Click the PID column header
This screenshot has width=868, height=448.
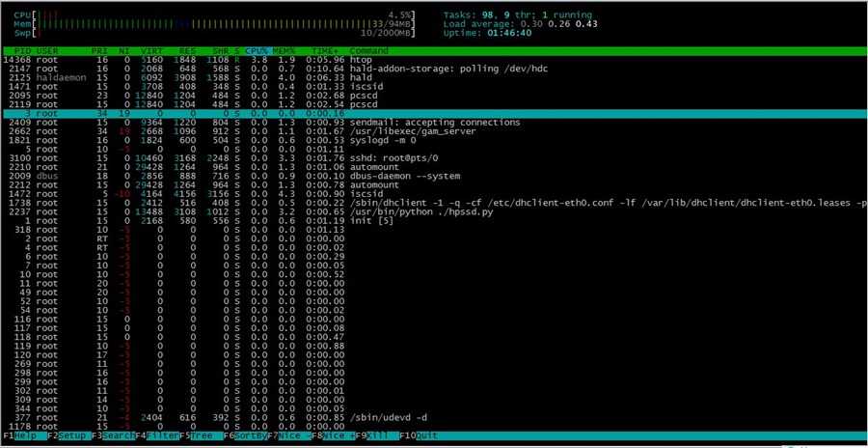(x=24, y=51)
